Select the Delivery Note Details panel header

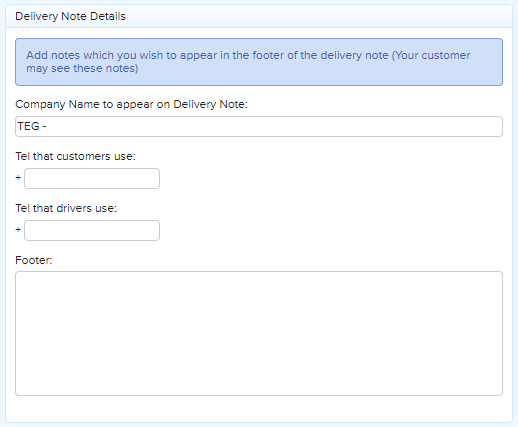tap(259, 16)
